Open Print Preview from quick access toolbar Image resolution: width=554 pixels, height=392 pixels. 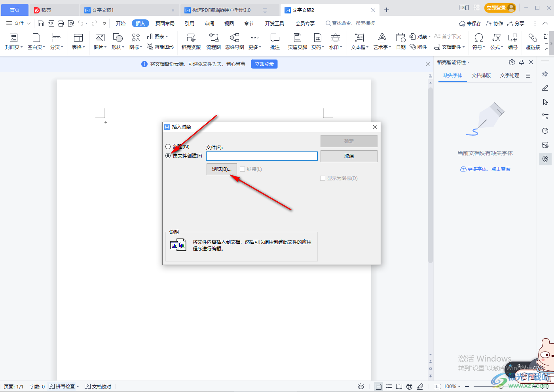click(x=71, y=23)
